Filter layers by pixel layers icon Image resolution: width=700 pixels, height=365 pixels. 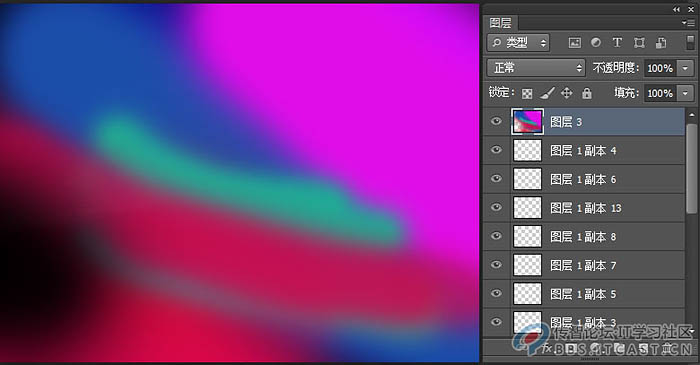pyautogui.click(x=575, y=43)
